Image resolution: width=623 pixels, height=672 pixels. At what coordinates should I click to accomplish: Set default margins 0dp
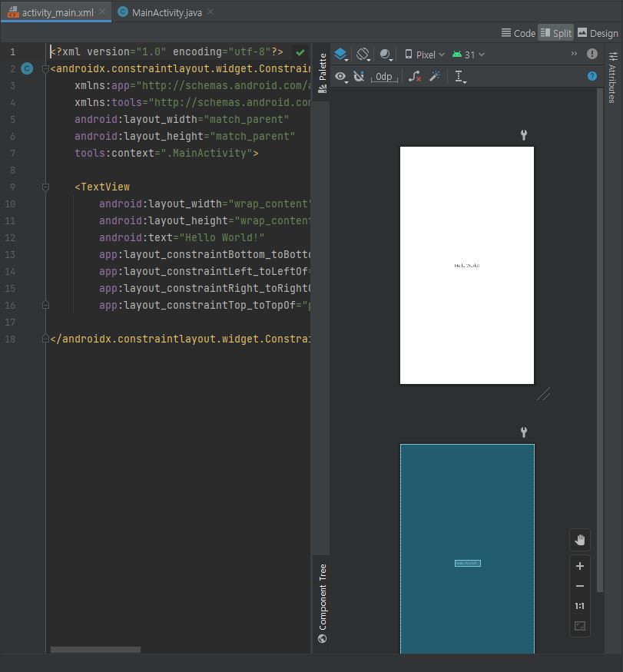coord(384,77)
